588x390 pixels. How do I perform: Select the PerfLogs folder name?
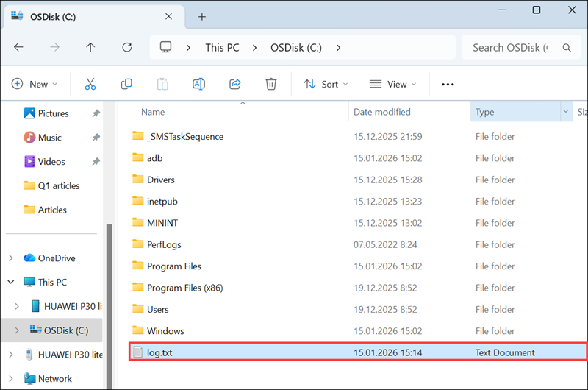pyautogui.click(x=164, y=245)
